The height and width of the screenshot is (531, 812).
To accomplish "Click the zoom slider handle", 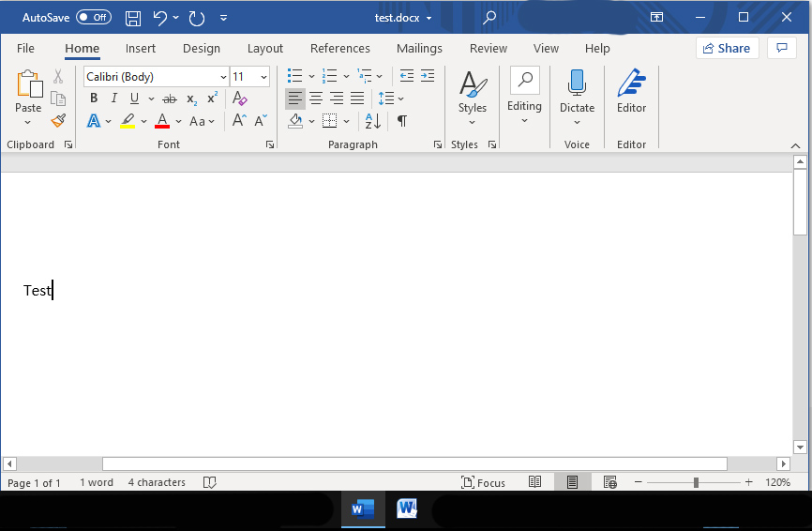I will tap(696, 482).
